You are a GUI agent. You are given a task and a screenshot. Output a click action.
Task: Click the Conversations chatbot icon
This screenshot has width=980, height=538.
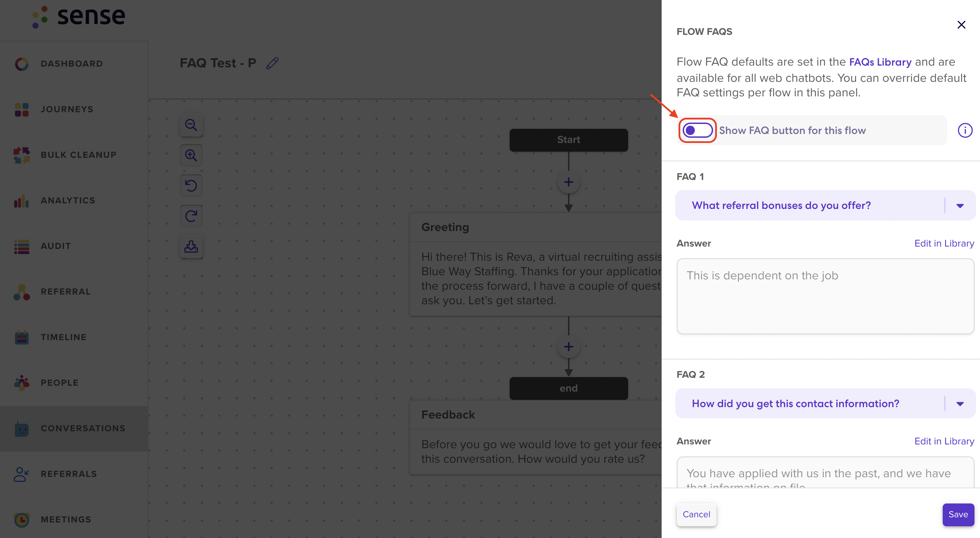(x=22, y=429)
